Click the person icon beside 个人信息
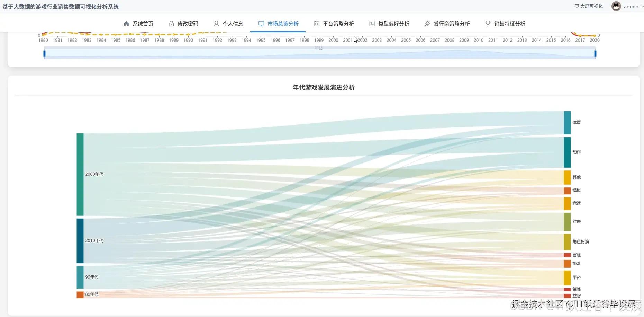This screenshot has height=317, width=644. [x=216, y=24]
